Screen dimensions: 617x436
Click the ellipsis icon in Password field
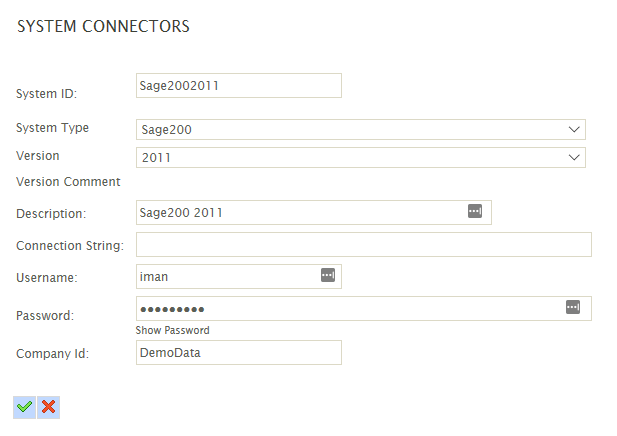(573, 307)
